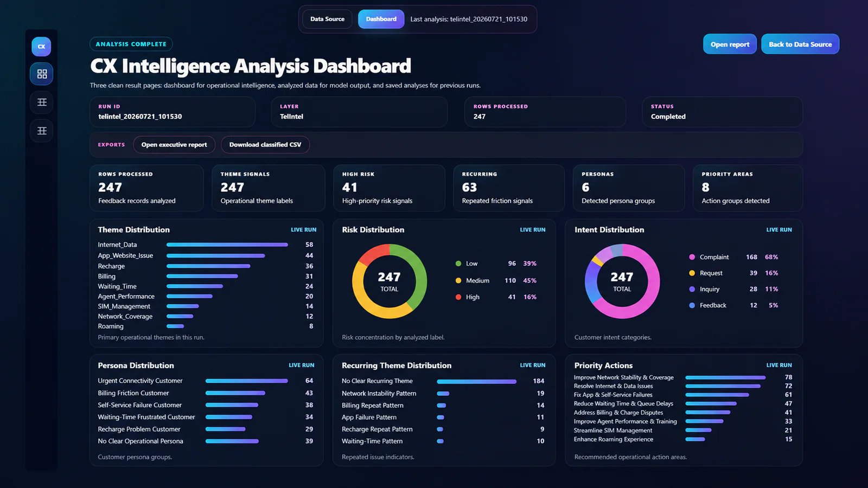Click the Status value Completed

668,117
